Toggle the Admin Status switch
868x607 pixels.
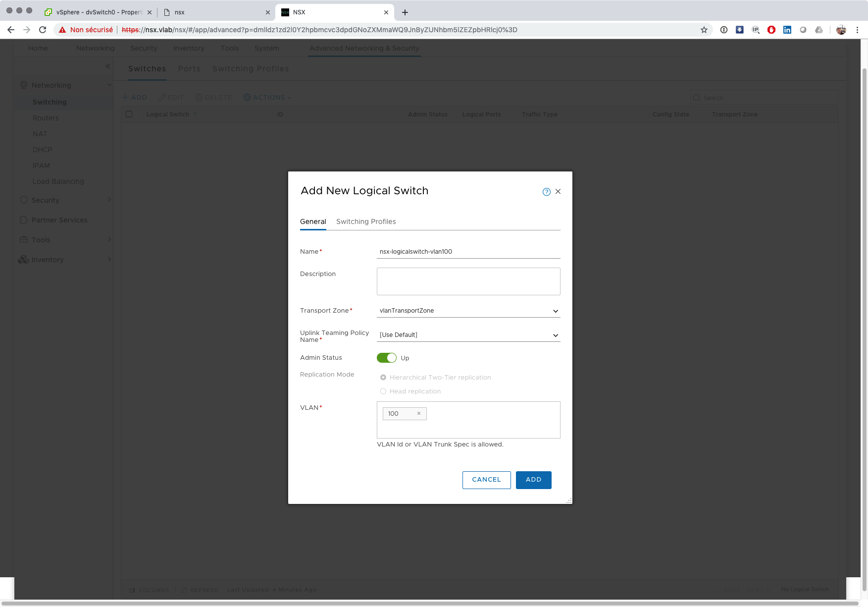coord(386,358)
